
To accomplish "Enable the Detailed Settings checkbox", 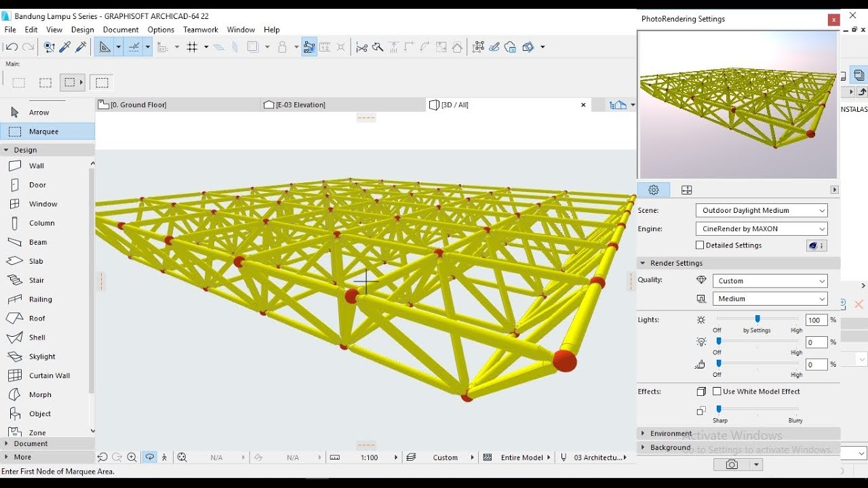I will click(700, 245).
